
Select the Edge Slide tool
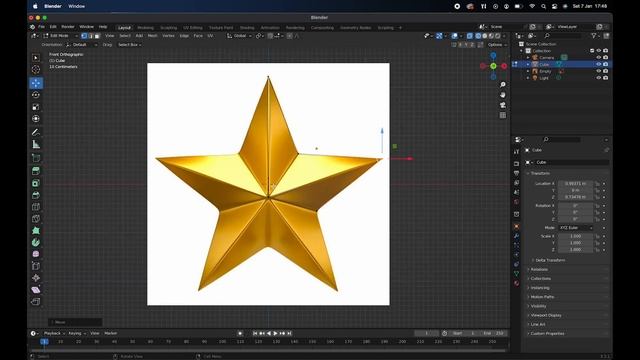tap(36, 266)
